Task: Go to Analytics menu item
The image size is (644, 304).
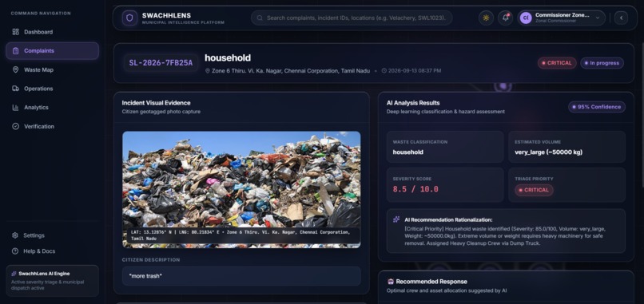Action: (x=52, y=108)
